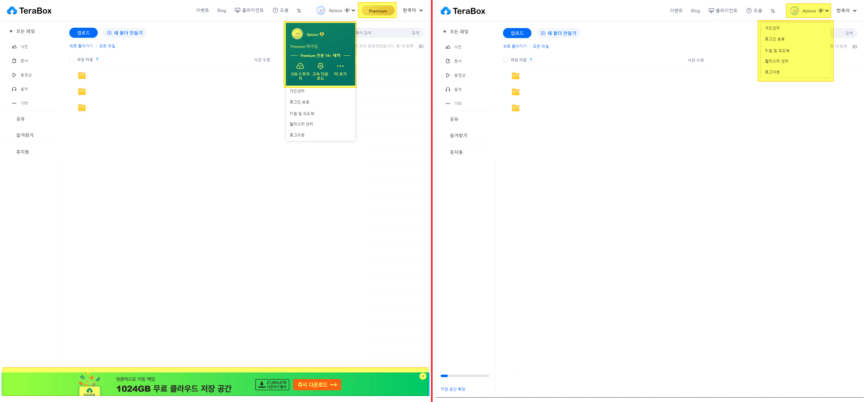Screen dimensions: 868x402
Task: Click the storage usage progress bar
Action: click(x=465, y=376)
